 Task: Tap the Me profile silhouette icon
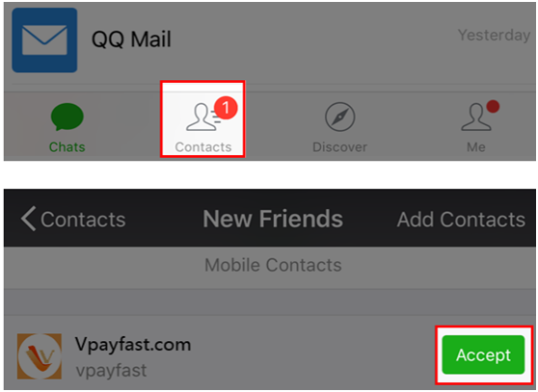point(476,118)
